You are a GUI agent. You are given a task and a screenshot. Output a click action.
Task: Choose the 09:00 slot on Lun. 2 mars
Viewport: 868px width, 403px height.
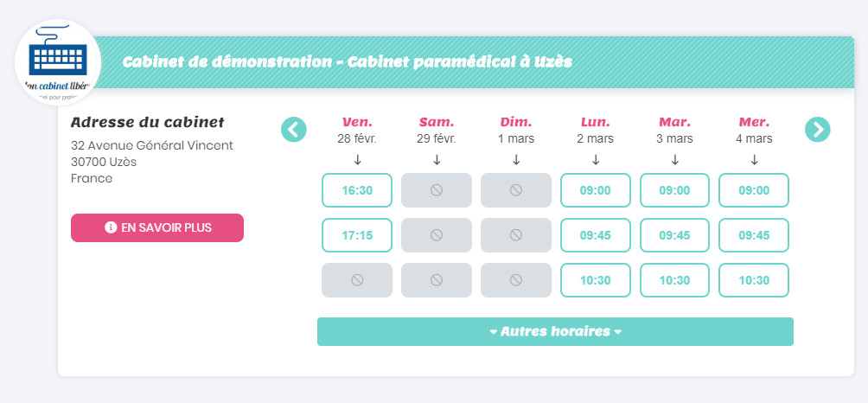(x=596, y=190)
